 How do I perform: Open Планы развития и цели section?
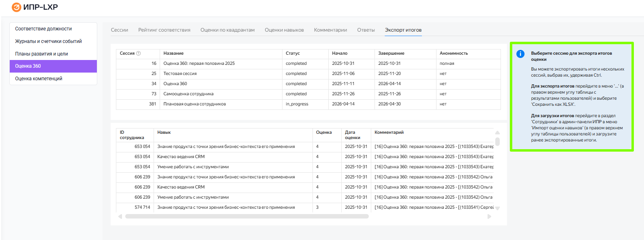(41, 54)
